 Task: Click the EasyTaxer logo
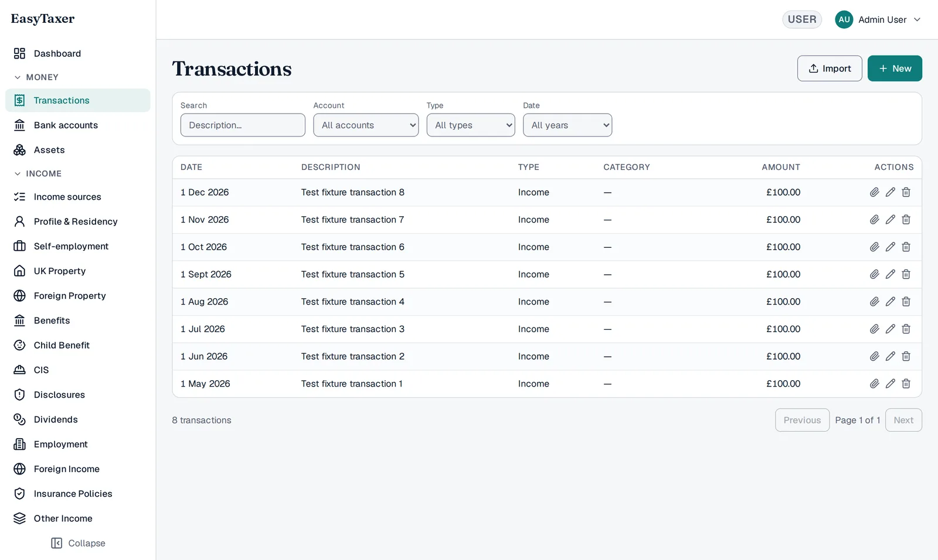[x=43, y=19]
